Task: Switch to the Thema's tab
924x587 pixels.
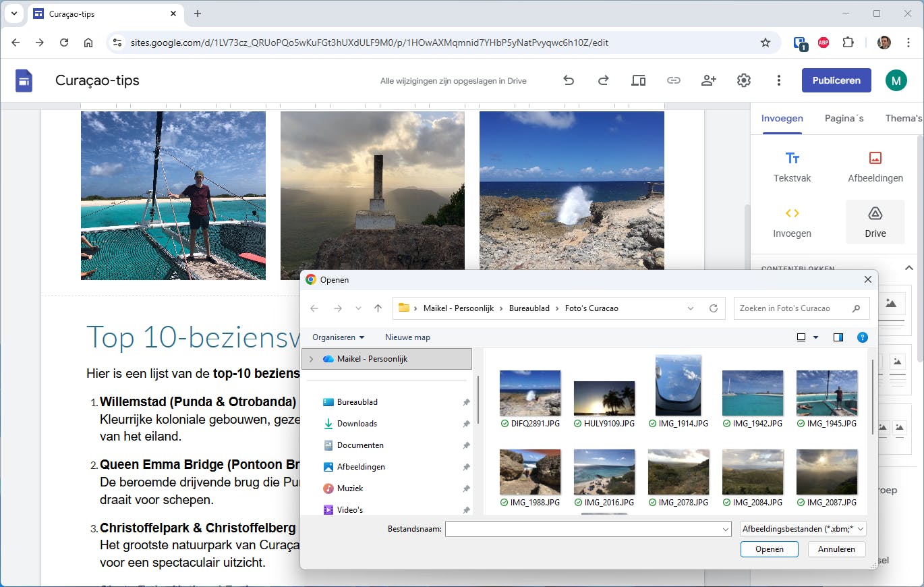Action: tap(903, 118)
